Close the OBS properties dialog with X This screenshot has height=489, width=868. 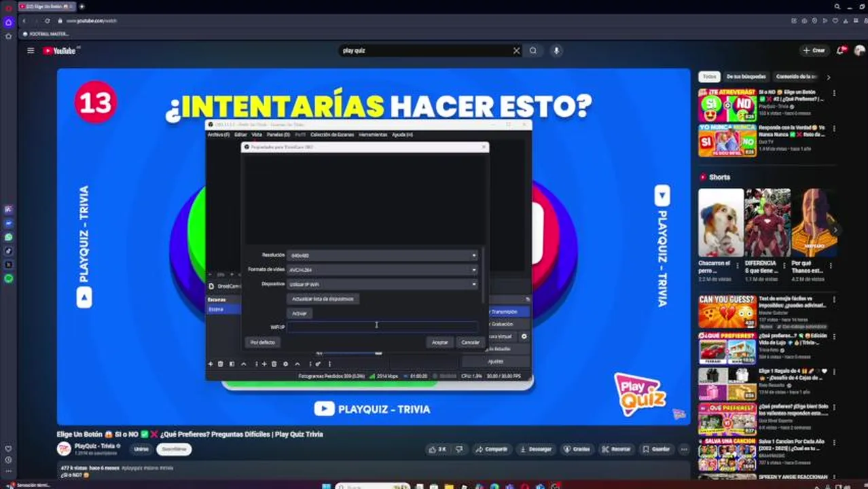[484, 147]
